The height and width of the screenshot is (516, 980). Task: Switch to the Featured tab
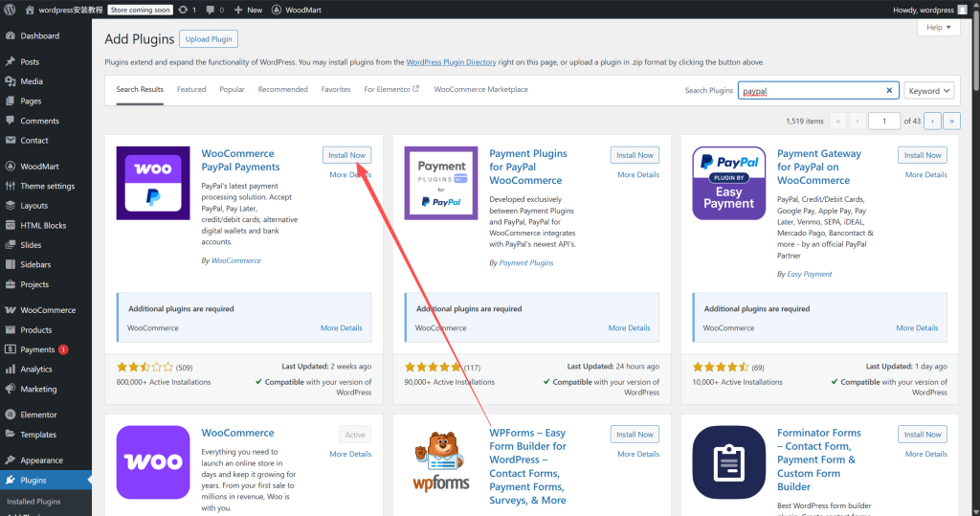point(191,89)
